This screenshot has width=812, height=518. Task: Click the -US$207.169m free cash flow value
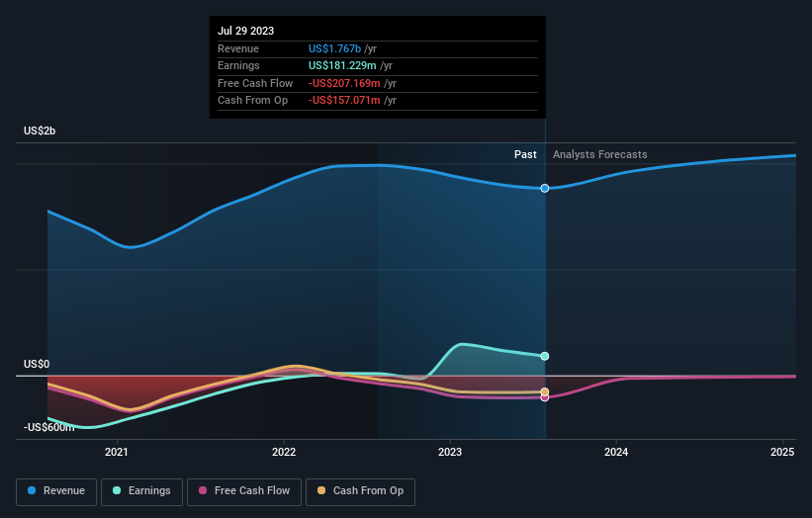point(344,83)
